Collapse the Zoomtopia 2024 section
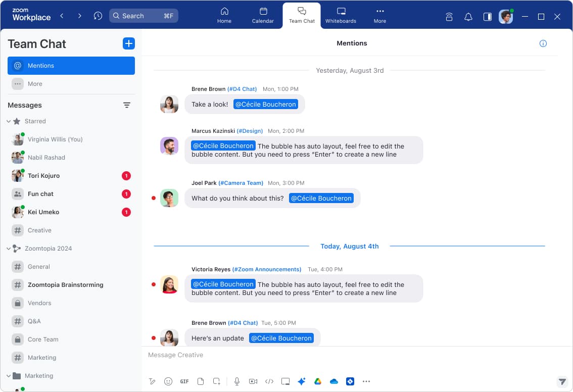This screenshot has width=573, height=392. [x=9, y=249]
